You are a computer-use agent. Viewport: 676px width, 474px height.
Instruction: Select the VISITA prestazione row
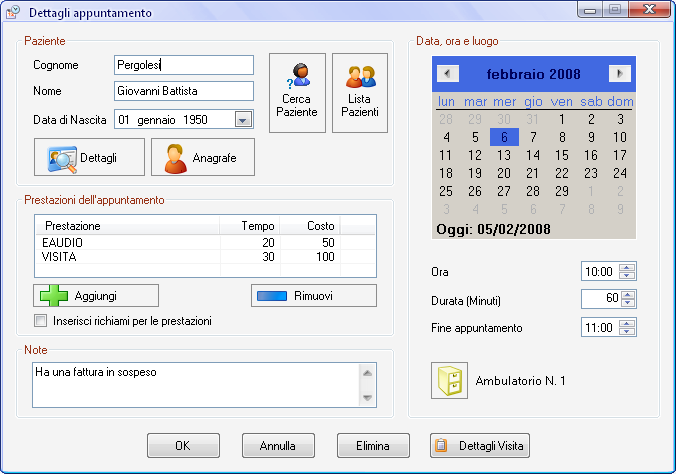pyautogui.click(x=205, y=257)
